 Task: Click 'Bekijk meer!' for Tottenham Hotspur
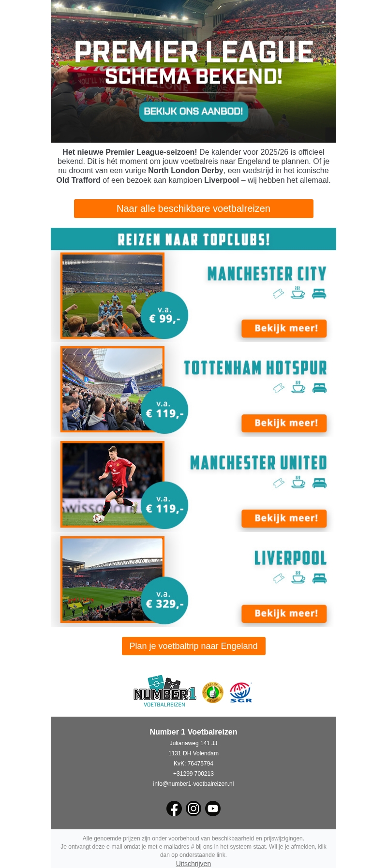coord(284,423)
